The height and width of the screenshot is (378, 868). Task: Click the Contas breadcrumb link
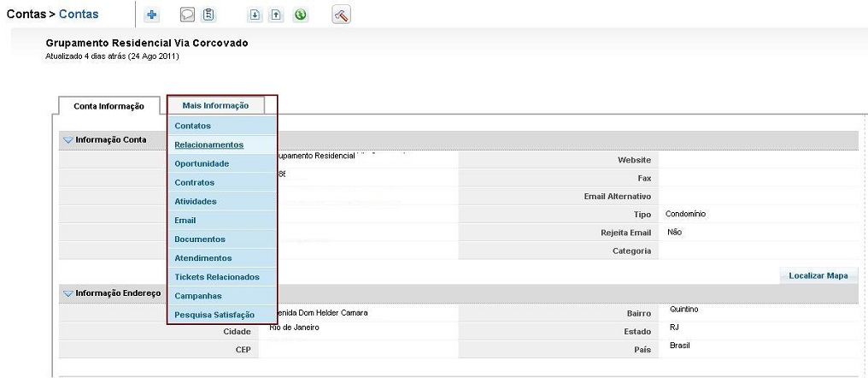pyautogui.click(x=79, y=15)
